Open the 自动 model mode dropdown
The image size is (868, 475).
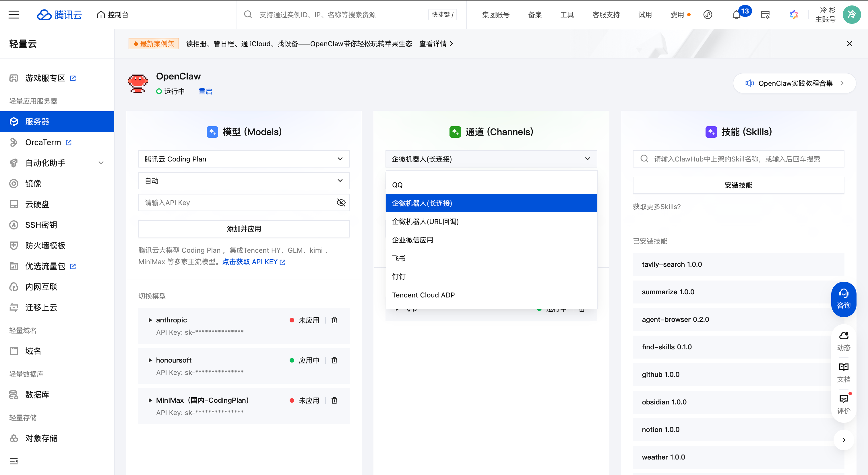(x=244, y=180)
